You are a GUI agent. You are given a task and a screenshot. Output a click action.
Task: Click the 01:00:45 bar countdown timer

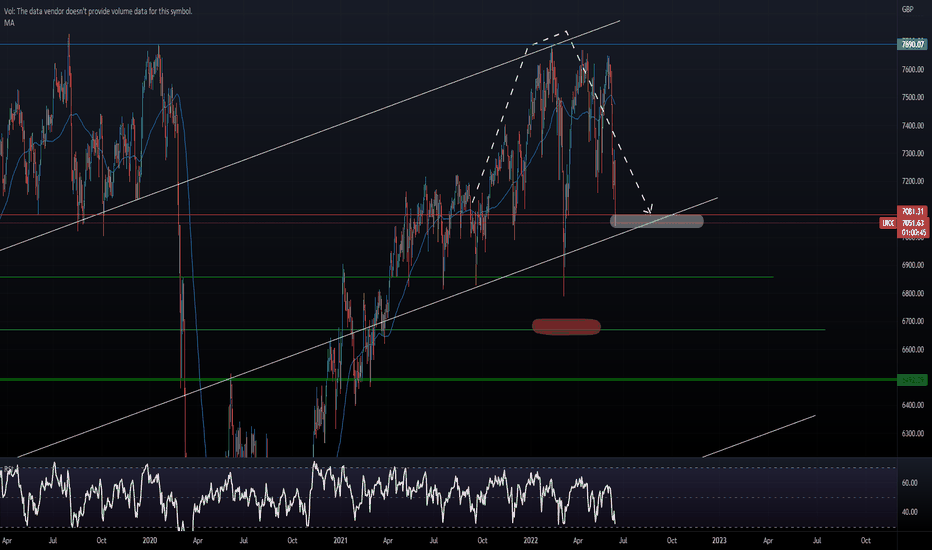[x=912, y=232]
